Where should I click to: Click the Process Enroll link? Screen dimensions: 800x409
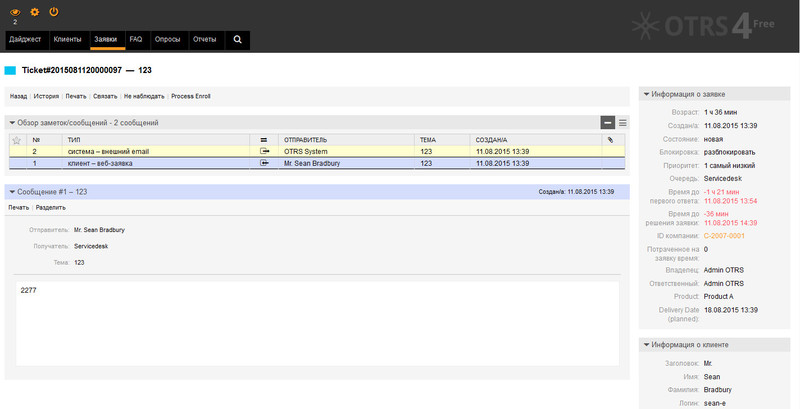pos(191,96)
